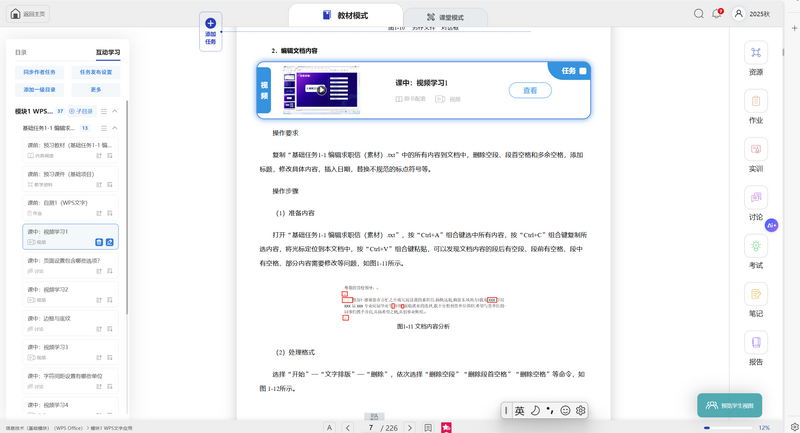Open the user account avatar
This screenshot has height=433, width=800.
click(738, 14)
